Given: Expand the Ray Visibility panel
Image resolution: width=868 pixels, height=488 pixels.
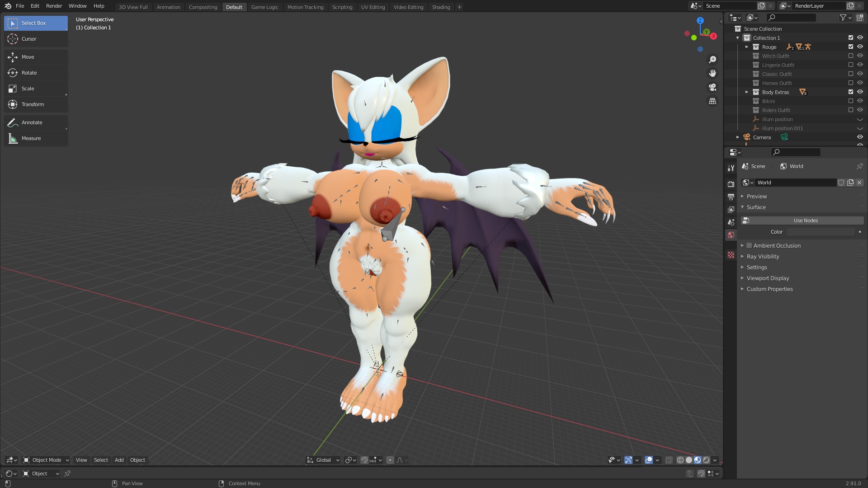Looking at the screenshot, I should [x=763, y=257].
